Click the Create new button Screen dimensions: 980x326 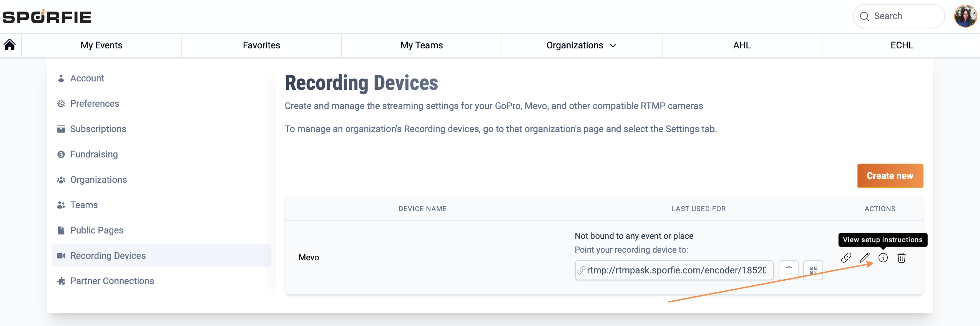pyautogui.click(x=890, y=176)
